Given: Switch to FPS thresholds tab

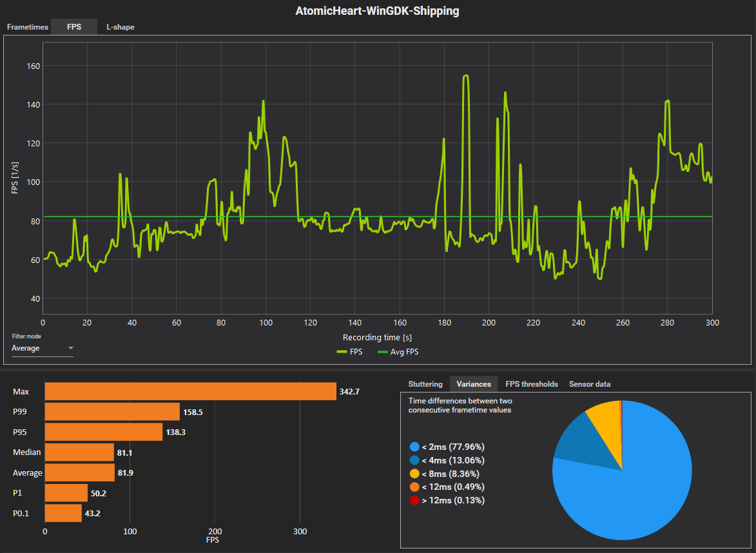Looking at the screenshot, I should 531,383.
